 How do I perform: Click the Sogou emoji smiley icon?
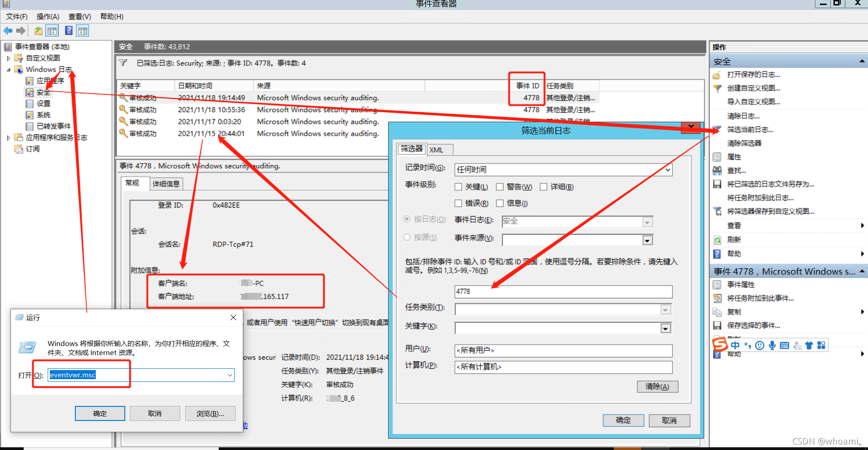[760, 346]
